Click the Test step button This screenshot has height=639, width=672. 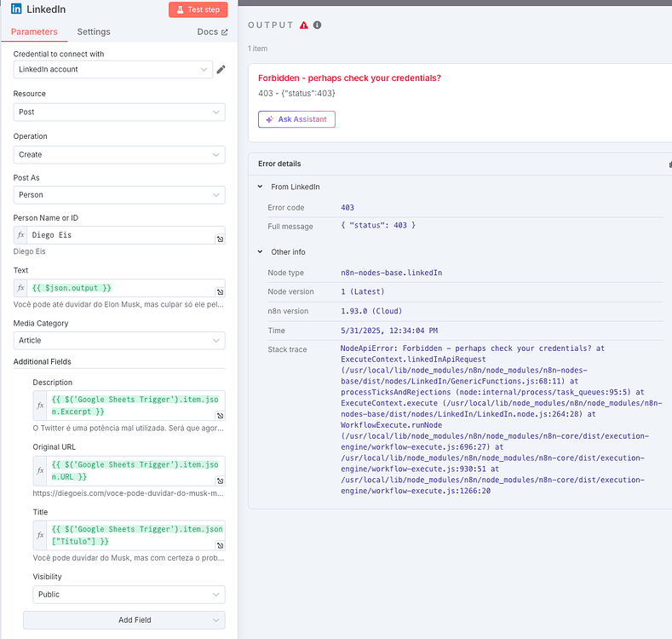point(198,9)
